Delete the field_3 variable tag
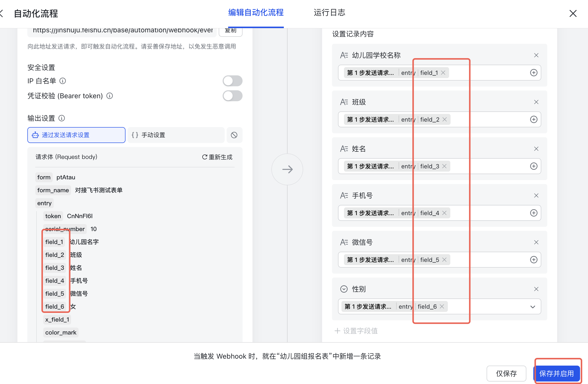 tap(444, 166)
